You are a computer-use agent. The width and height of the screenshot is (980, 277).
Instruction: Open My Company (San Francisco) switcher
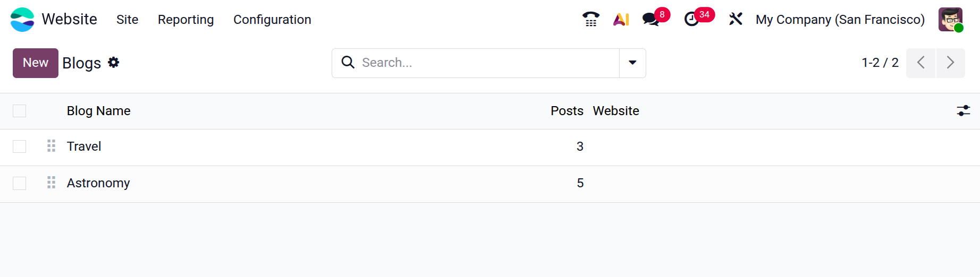tap(840, 20)
